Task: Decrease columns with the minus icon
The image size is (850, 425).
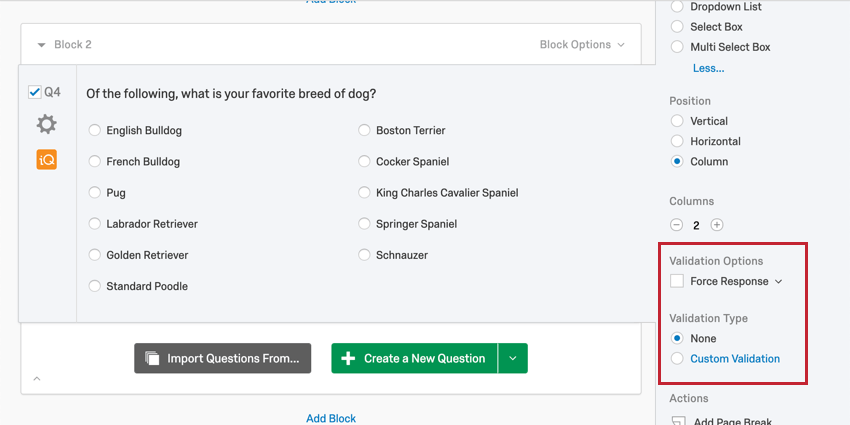Action: [677, 225]
